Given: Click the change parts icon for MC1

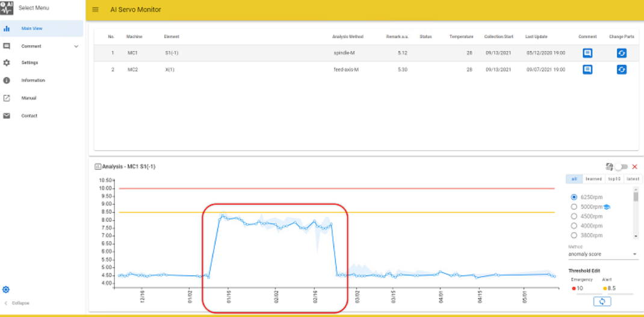Looking at the screenshot, I should coord(622,53).
